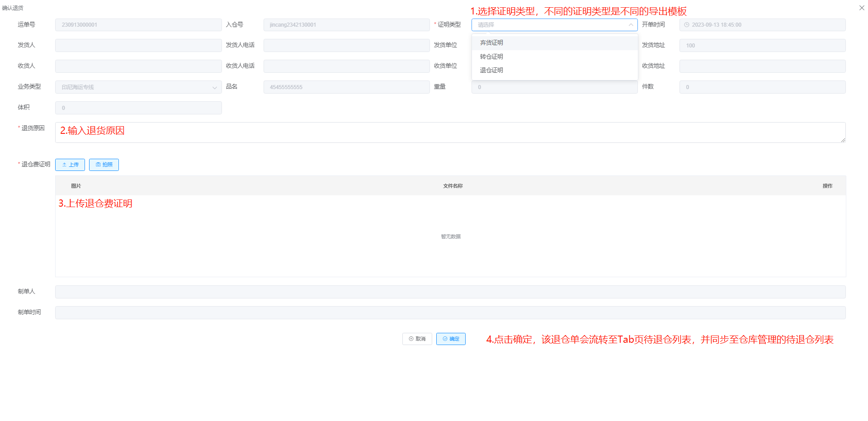Viewport: 868px width, 421px height.
Task: Click the 品名 input field
Action: click(x=346, y=87)
